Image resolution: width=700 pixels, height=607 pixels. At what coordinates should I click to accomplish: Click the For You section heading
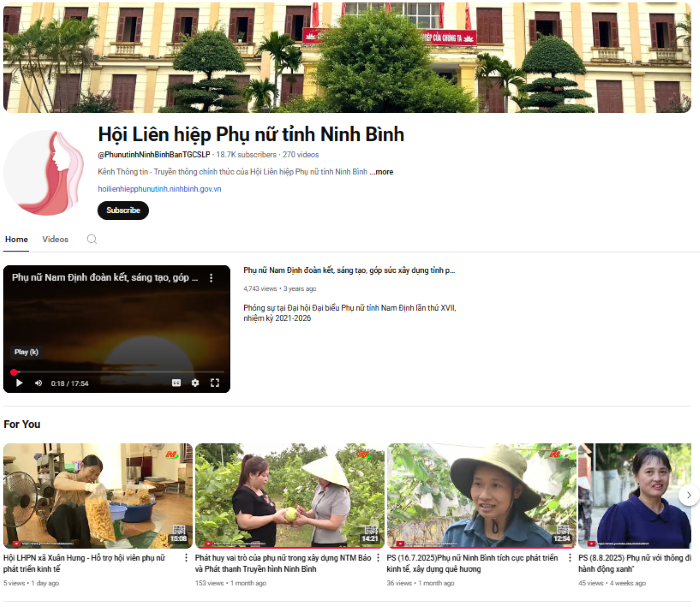pyautogui.click(x=22, y=424)
